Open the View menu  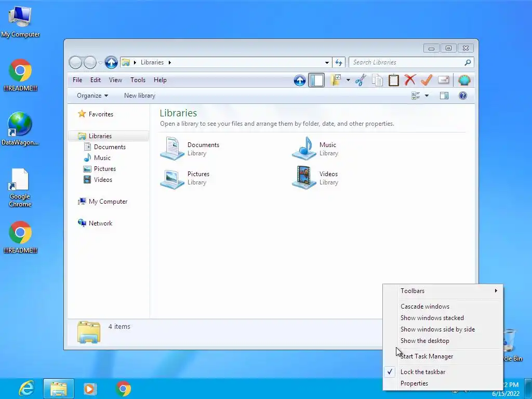click(x=115, y=80)
